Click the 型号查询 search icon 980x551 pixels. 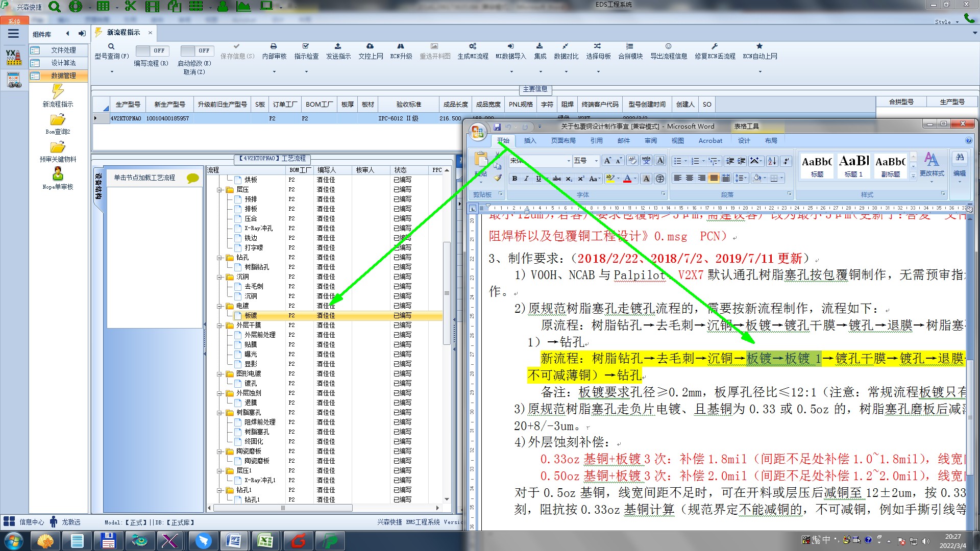(111, 46)
